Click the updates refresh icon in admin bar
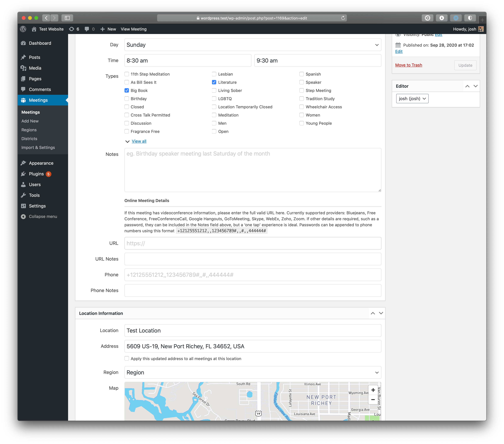 click(x=72, y=29)
